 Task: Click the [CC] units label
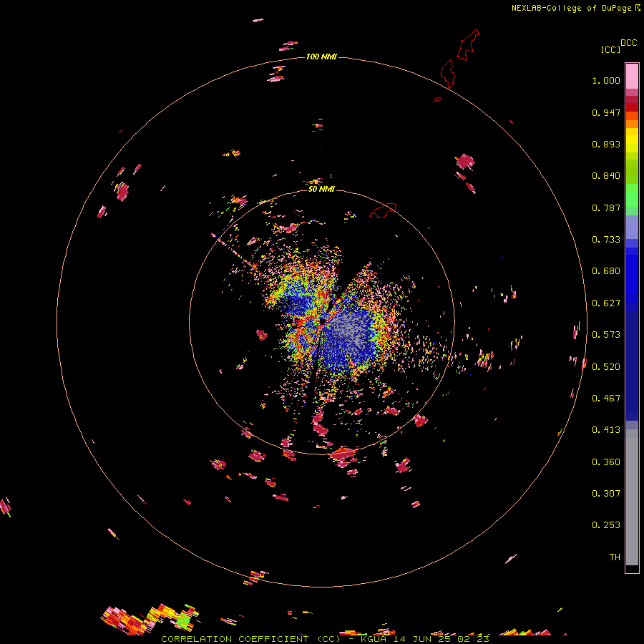point(610,49)
